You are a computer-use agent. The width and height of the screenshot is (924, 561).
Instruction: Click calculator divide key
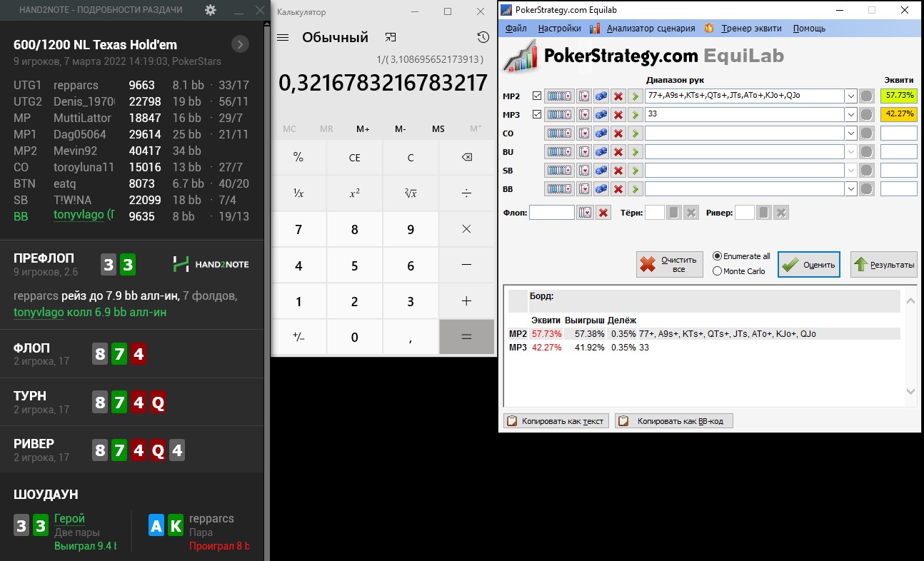(x=466, y=193)
